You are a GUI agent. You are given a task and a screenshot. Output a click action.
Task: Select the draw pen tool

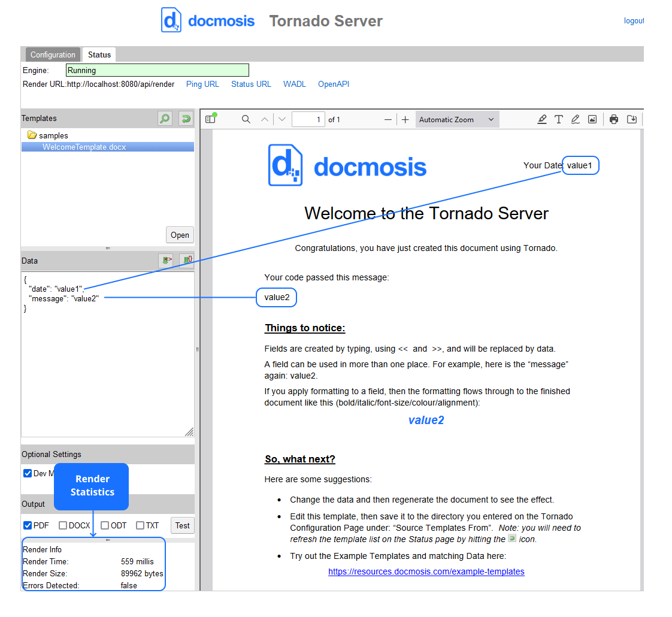[575, 119]
